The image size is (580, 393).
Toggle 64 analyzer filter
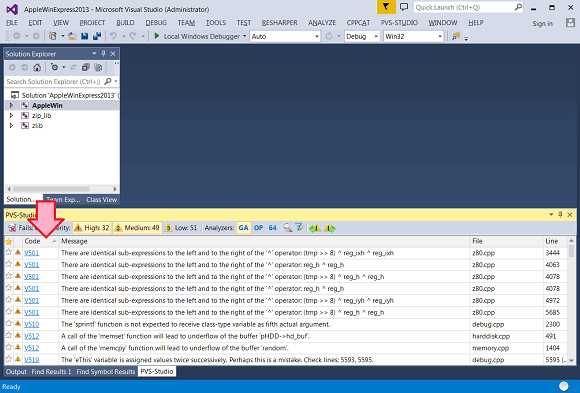[x=273, y=228]
